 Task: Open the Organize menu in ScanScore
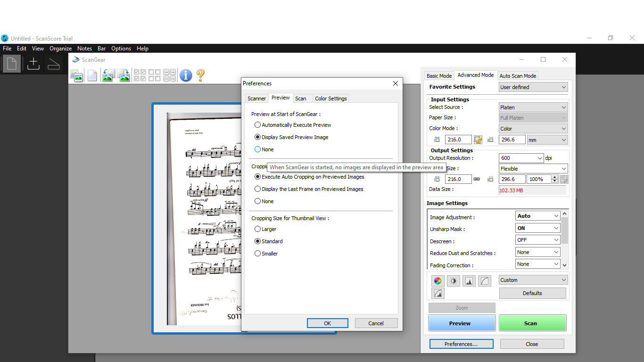point(61,49)
